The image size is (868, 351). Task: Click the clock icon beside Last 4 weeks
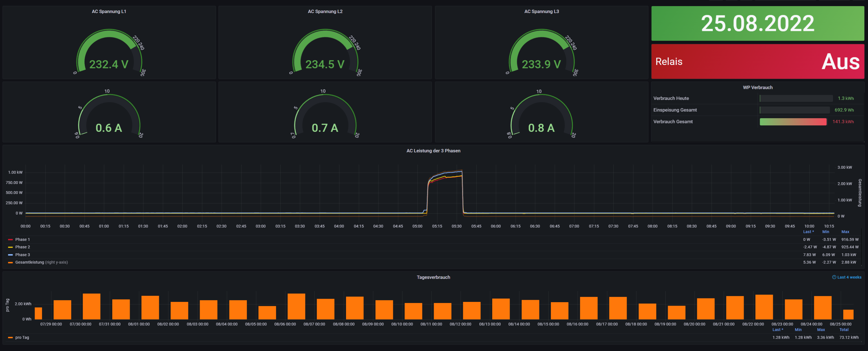(834, 277)
